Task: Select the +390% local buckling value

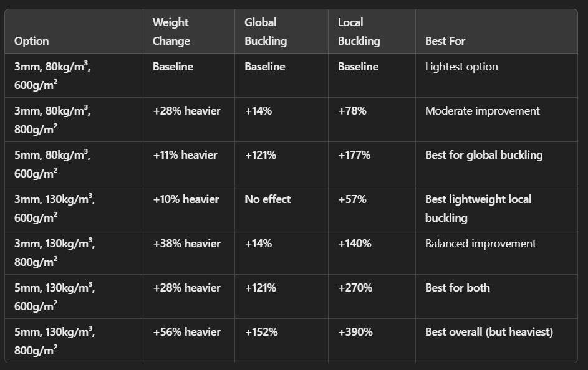Action: tap(355, 332)
